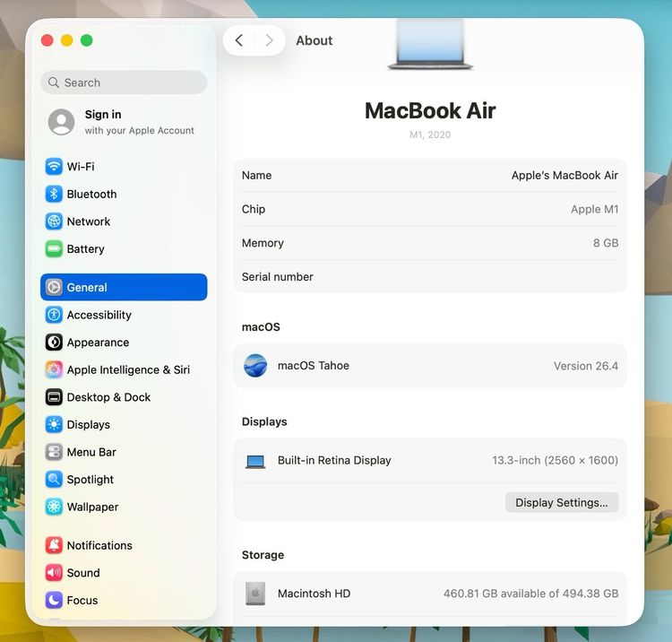The height and width of the screenshot is (642, 672).
Task: Click the Apple Account avatar icon
Action: click(61, 122)
